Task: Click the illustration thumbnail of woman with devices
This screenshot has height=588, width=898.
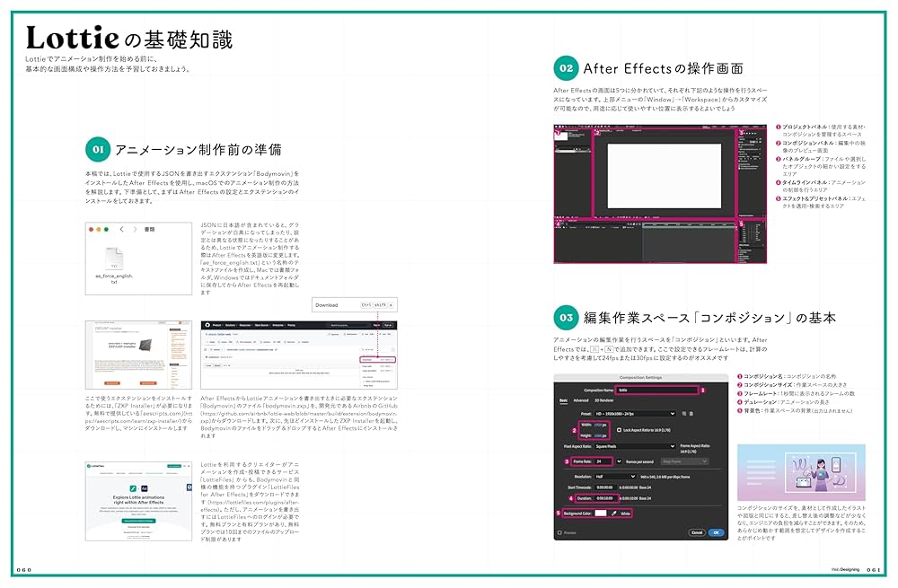Action: pyautogui.click(x=801, y=472)
